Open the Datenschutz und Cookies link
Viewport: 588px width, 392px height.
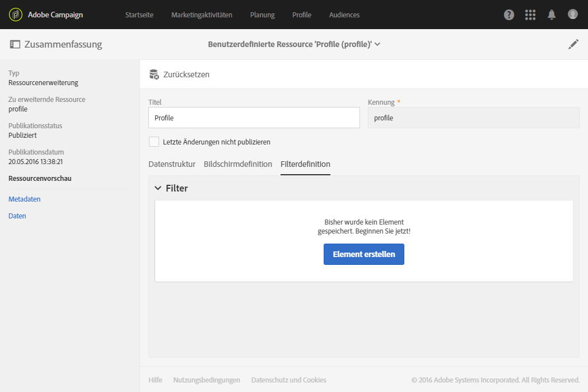(x=289, y=380)
